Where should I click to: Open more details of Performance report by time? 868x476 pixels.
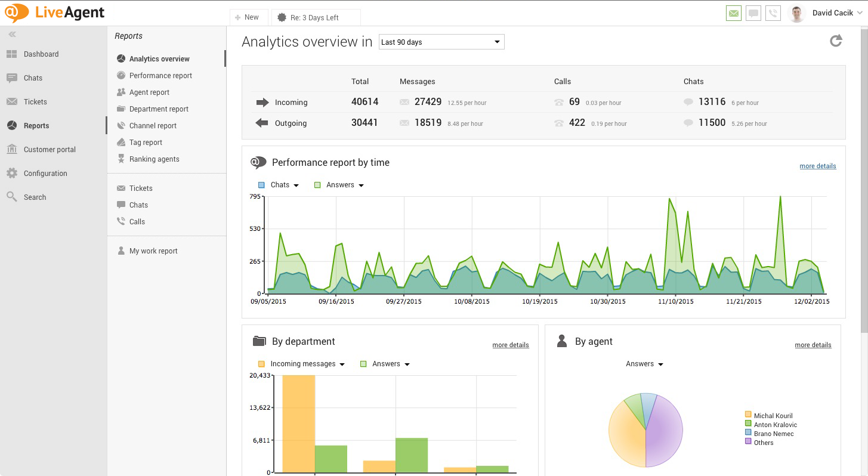point(817,166)
